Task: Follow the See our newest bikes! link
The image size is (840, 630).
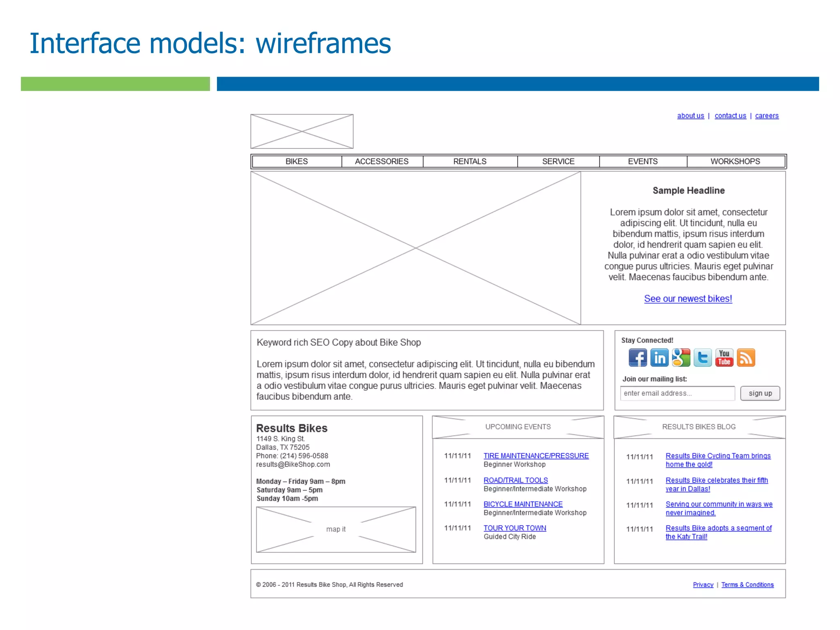Action: click(688, 299)
